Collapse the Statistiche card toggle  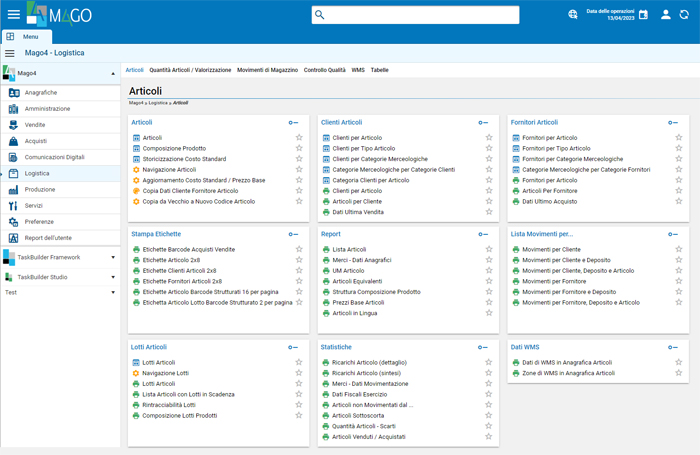tap(483, 347)
